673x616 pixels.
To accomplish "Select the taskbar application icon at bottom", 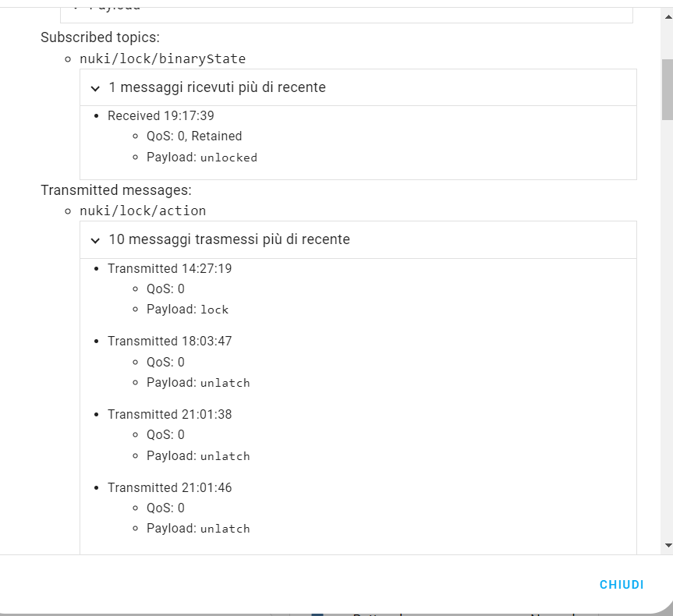I will click(x=317, y=614).
